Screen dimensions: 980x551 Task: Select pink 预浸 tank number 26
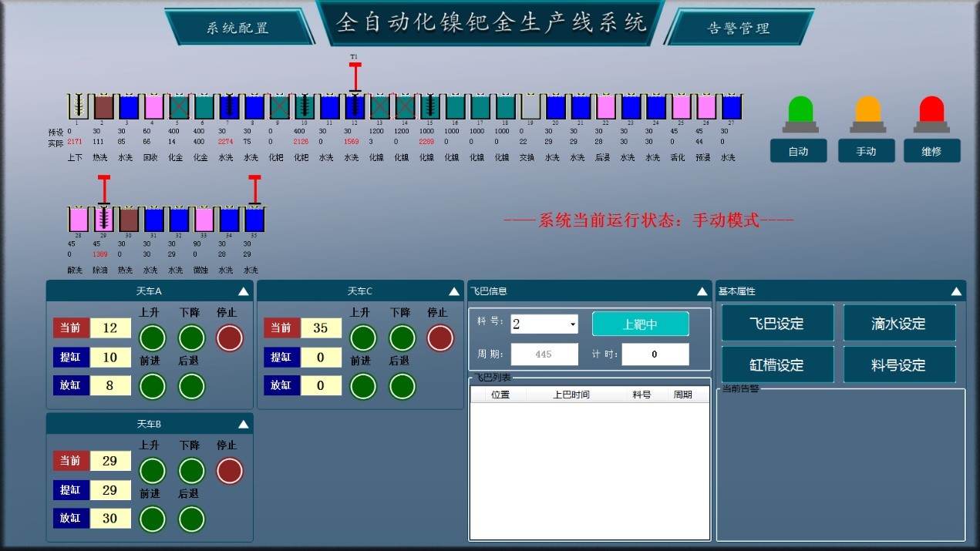706,107
